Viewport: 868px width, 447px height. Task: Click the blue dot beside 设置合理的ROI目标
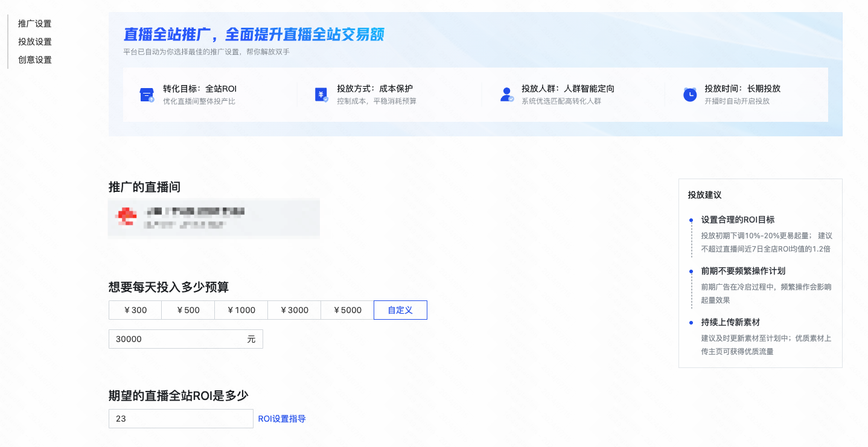click(x=691, y=220)
